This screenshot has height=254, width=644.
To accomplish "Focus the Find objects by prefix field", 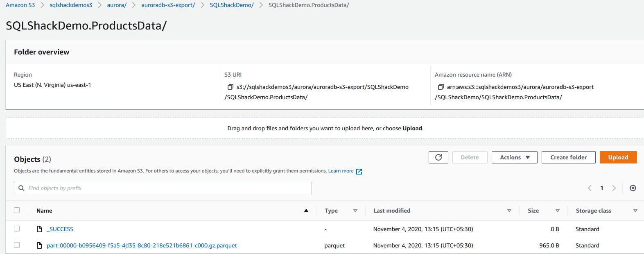I will point(168,188).
